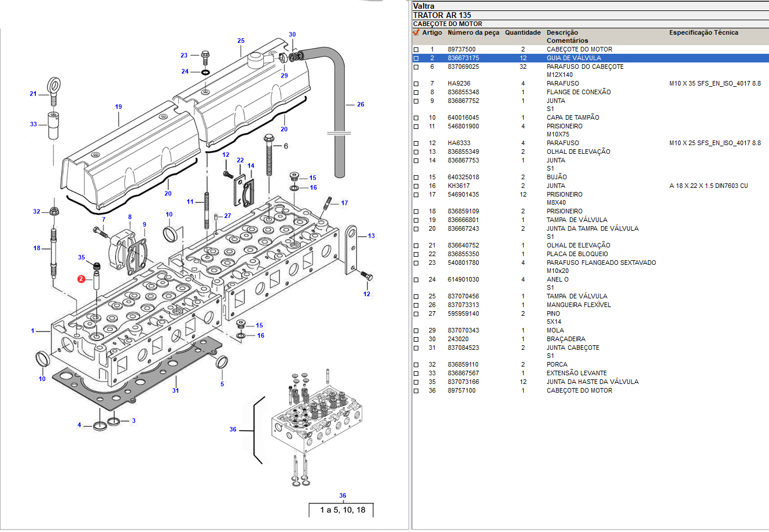Click the Quantidade column header
The width and height of the screenshot is (769, 532).
pos(523,33)
